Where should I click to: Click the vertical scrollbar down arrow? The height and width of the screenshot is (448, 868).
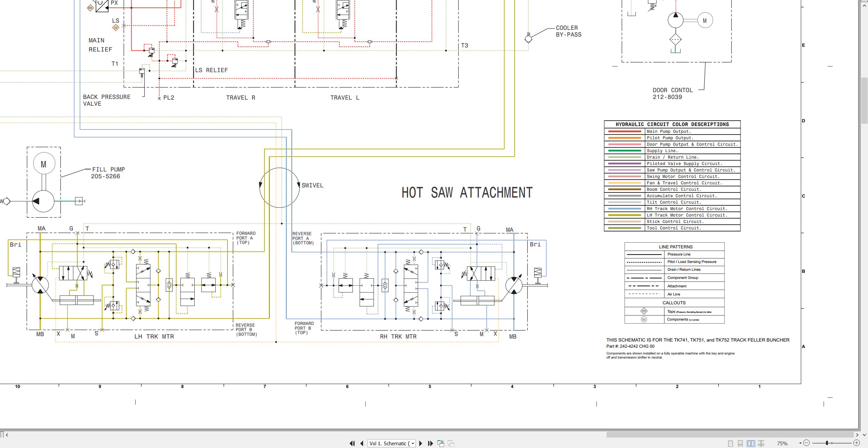coord(864,434)
